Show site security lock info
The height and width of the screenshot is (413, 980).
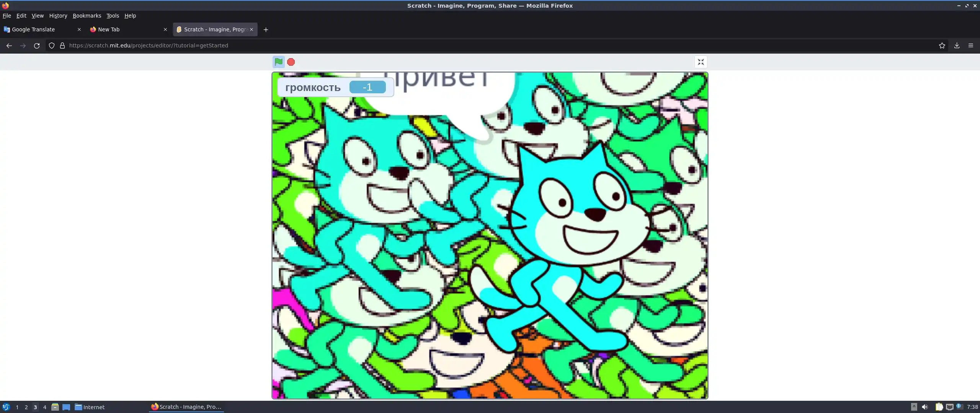62,46
